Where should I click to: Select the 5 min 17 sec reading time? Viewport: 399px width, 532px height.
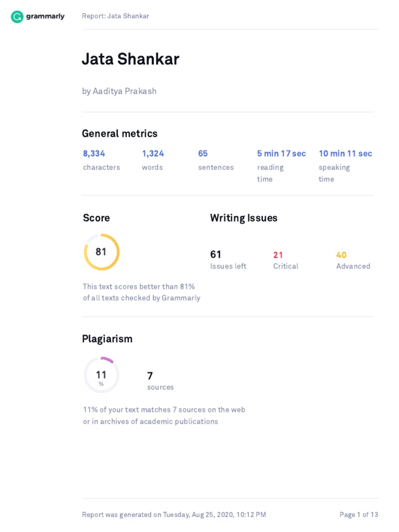(x=281, y=154)
